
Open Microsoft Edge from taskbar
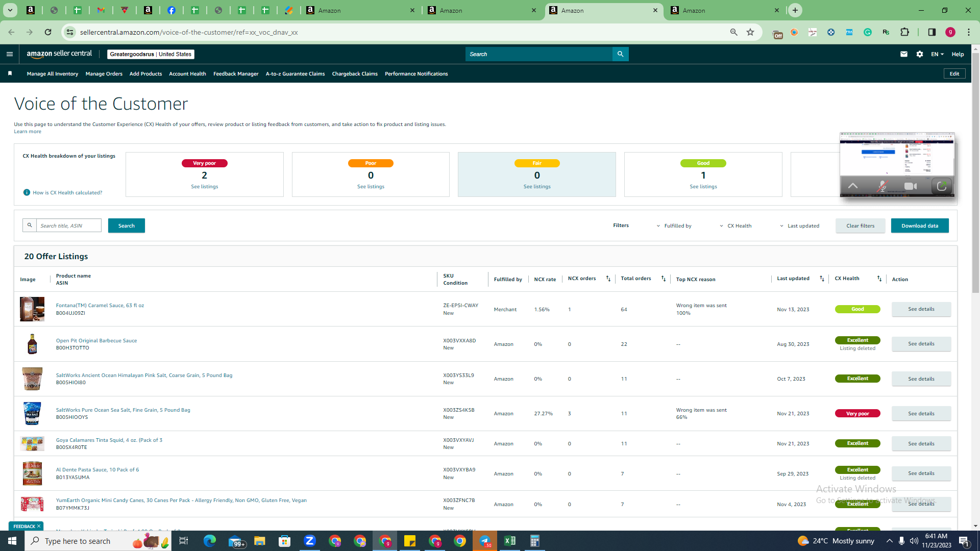click(x=209, y=541)
